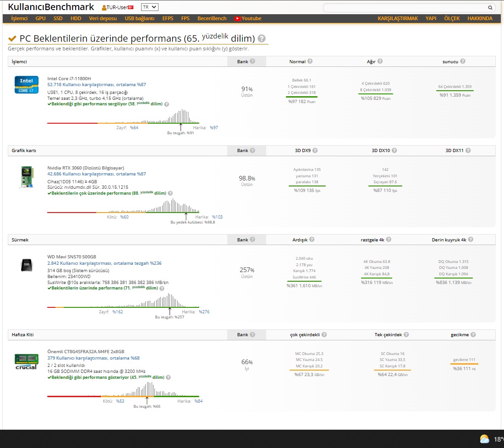
Task: Click the Harika %97 value link
Action: click(214, 128)
